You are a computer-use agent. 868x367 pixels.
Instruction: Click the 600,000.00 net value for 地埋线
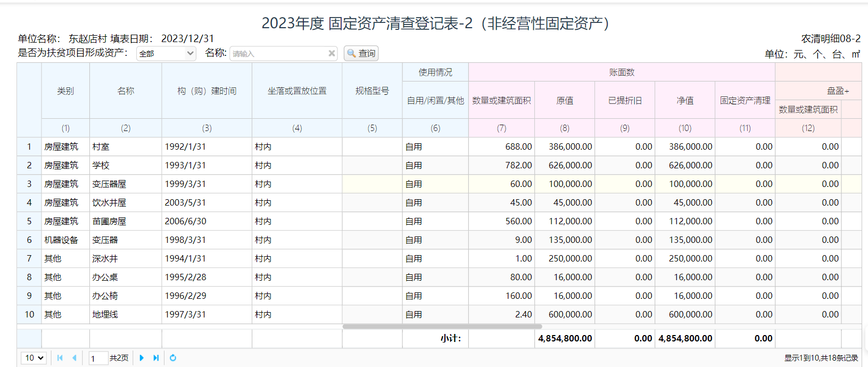[685, 314]
